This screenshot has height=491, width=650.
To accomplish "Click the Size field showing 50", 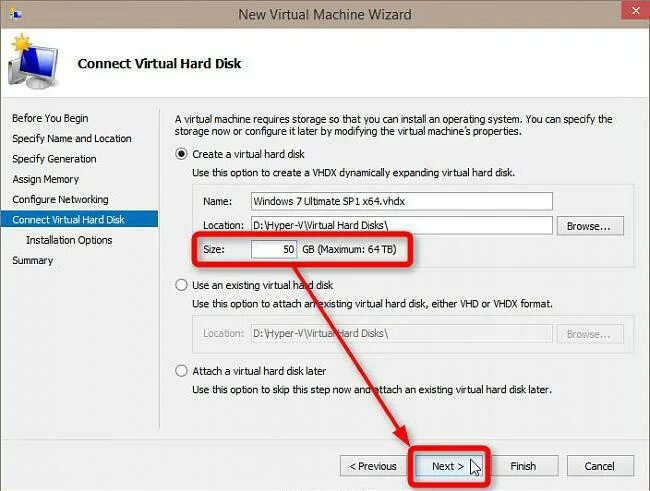I will click(x=274, y=250).
